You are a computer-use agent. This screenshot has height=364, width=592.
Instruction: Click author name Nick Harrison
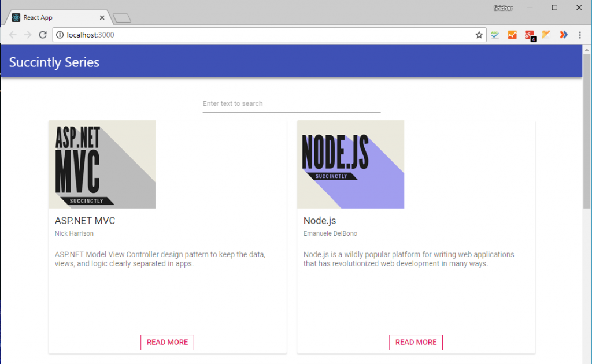coord(74,233)
